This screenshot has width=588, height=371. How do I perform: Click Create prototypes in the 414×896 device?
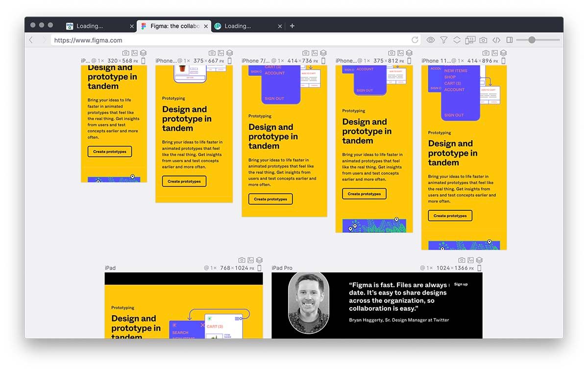click(x=450, y=216)
